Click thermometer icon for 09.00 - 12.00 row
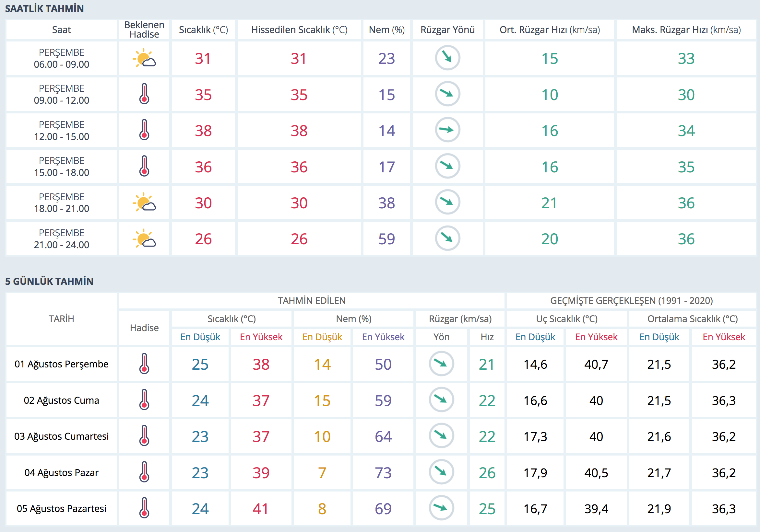This screenshot has width=760, height=532. click(144, 94)
